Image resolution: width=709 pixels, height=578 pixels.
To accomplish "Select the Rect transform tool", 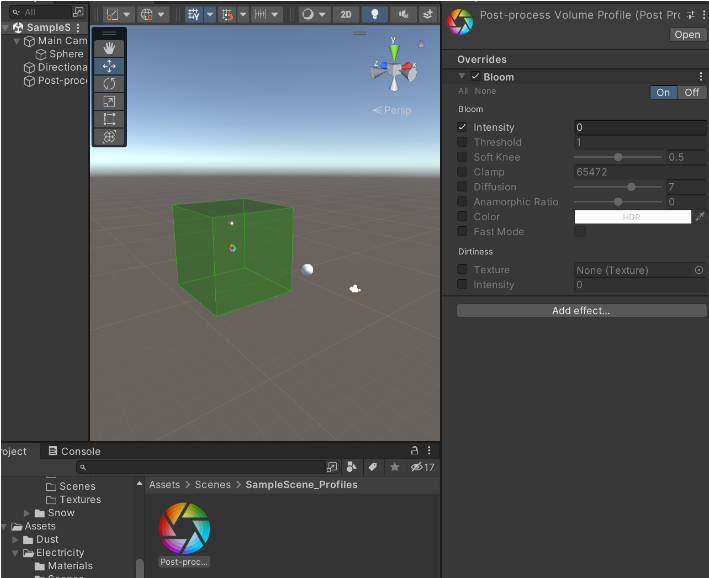I will (x=109, y=119).
